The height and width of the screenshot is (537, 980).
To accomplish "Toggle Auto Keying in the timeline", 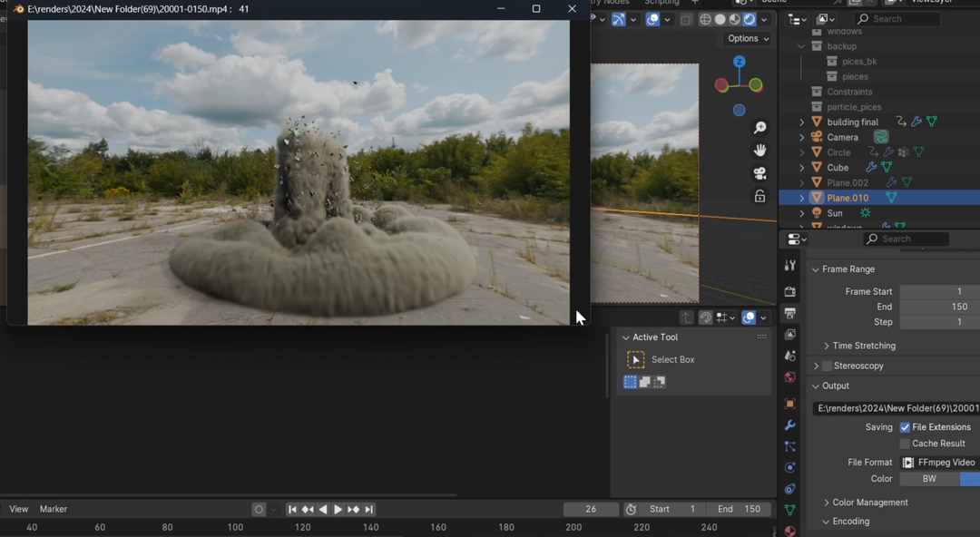I will tap(259, 509).
